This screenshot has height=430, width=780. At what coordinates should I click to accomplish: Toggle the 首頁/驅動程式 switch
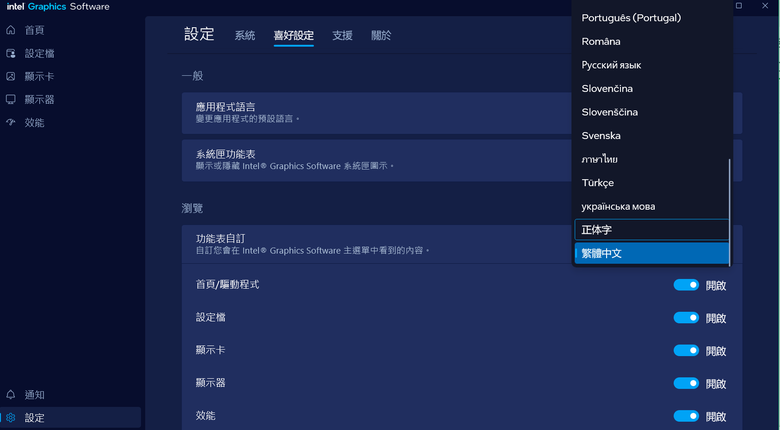click(686, 285)
